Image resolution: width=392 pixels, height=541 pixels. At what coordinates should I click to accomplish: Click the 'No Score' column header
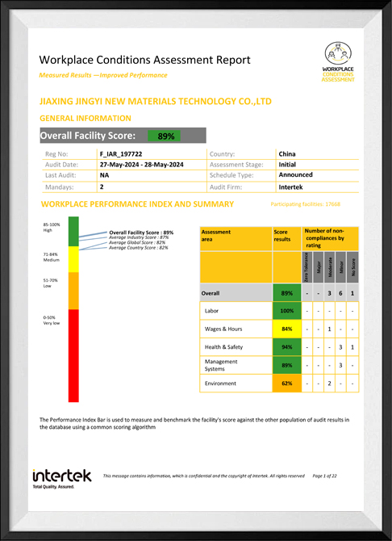[x=352, y=267]
